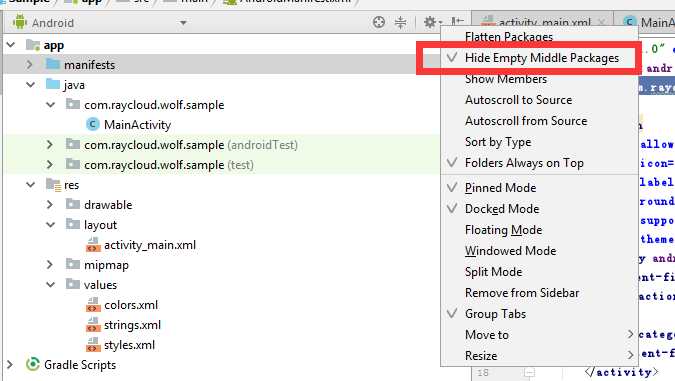Click the strings.xml file icon
This screenshot has width=675, height=381.
[93, 325]
